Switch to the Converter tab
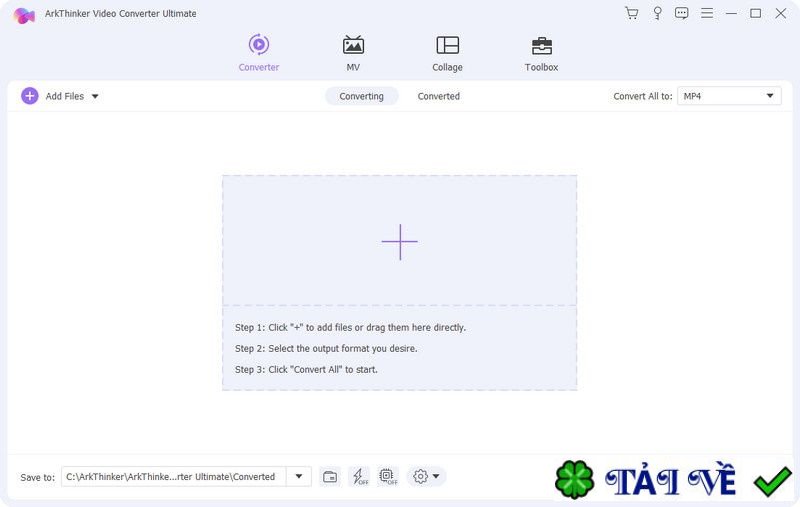Screen dimensions: 800x507 (x=259, y=53)
